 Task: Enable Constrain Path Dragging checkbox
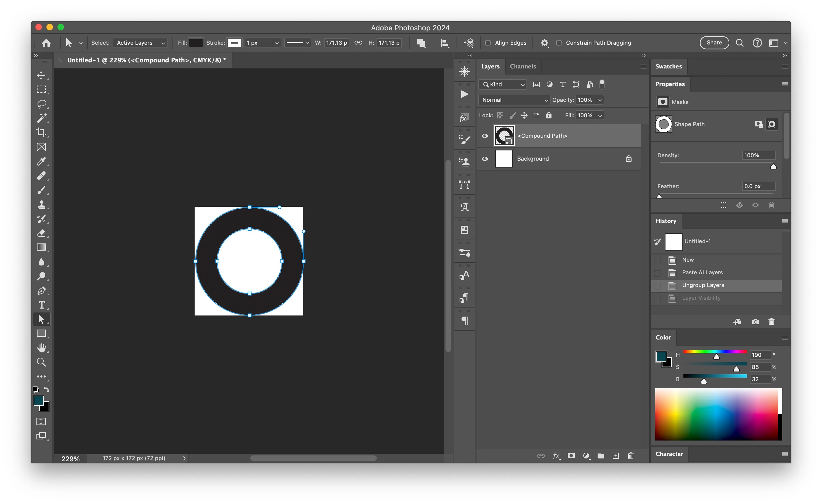point(559,43)
